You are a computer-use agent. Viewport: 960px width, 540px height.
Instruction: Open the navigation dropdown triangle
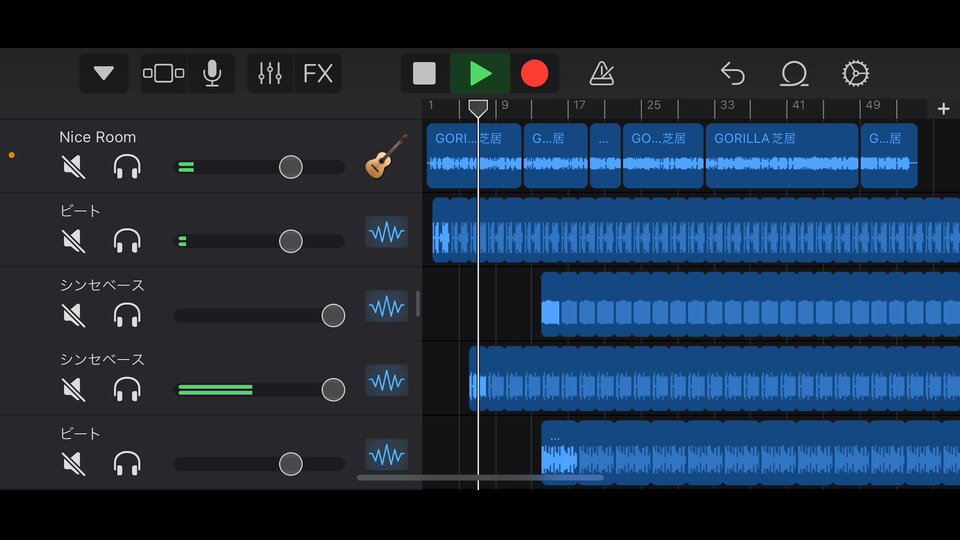104,74
